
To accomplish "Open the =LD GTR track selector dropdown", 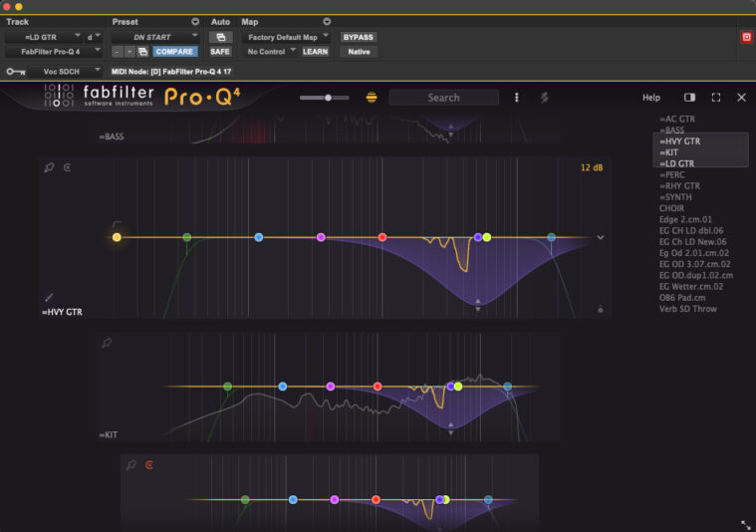I will coord(45,37).
